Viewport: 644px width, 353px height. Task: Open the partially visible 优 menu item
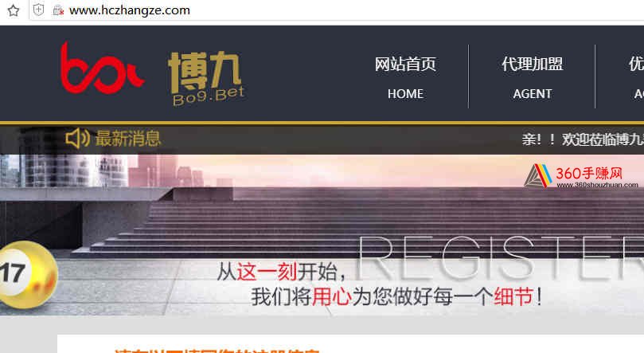[636, 64]
